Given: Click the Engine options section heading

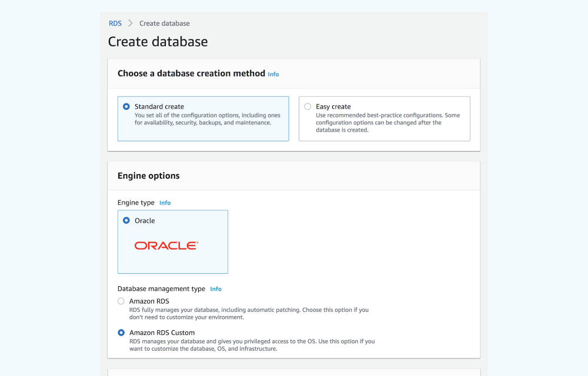Looking at the screenshot, I should point(149,176).
